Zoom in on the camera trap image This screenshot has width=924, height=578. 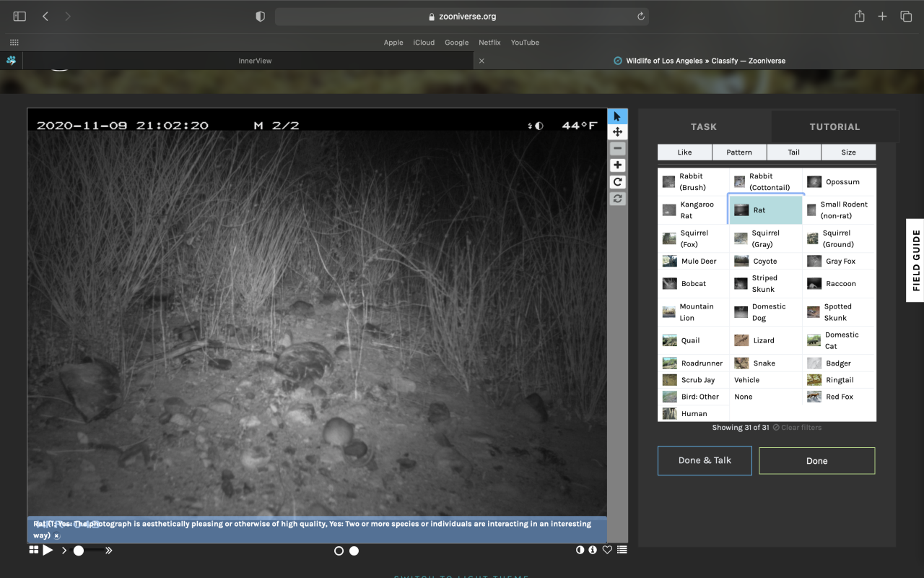[x=617, y=165]
